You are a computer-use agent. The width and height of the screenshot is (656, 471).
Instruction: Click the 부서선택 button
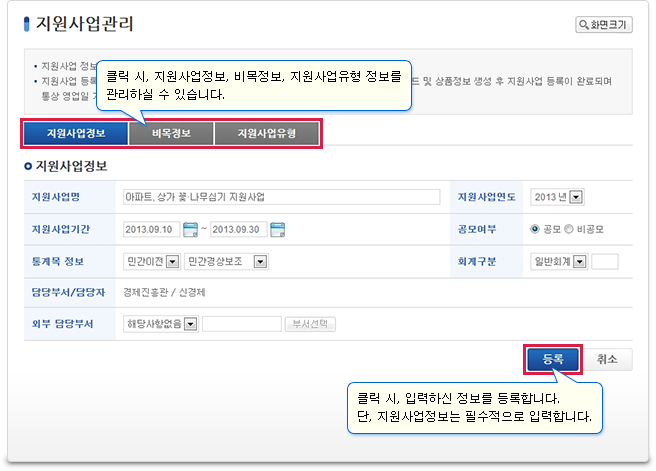click(x=310, y=324)
